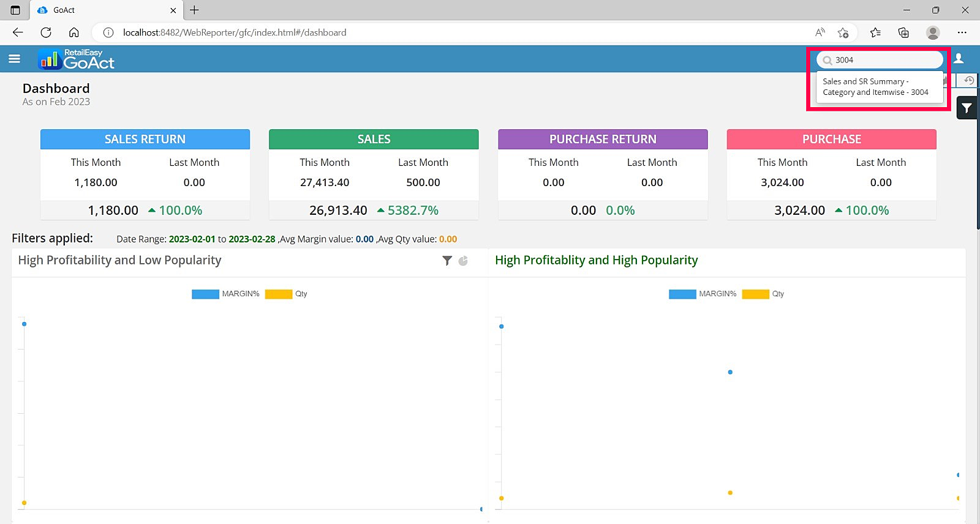The height and width of the screenshot is (524, 980).
Task: Open High Profitablity and High Popularity title
Action: click(596, 260)
